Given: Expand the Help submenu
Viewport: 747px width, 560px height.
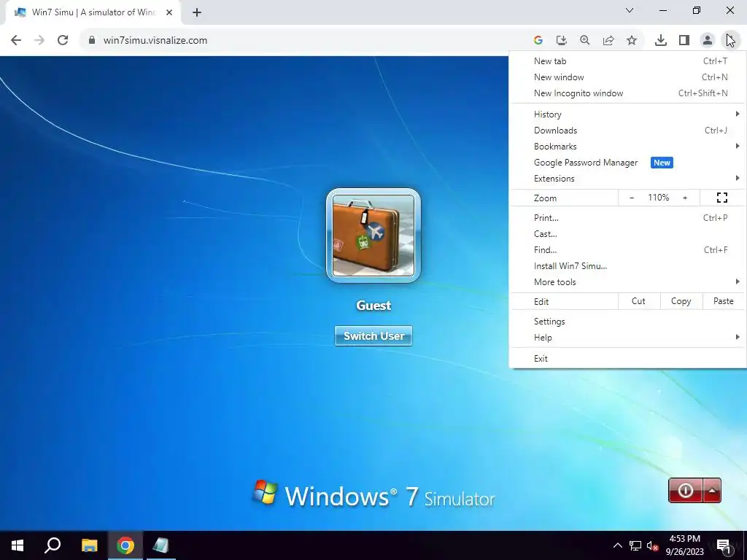Looking at the screenshot, I should [628, 338].
